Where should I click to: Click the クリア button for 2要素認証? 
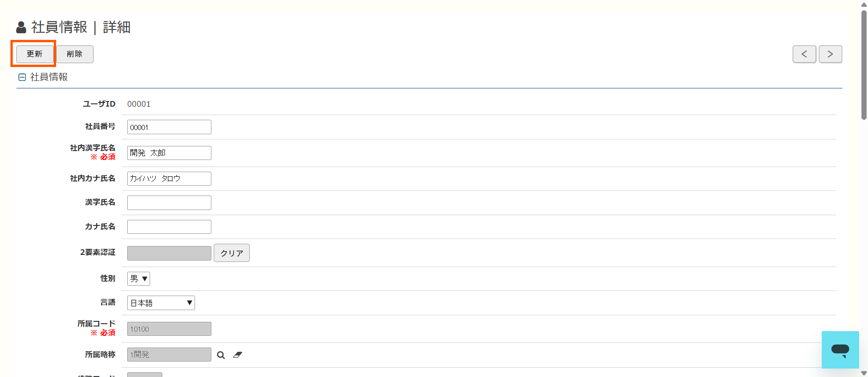pyautogui.click(x=231, y=253)
